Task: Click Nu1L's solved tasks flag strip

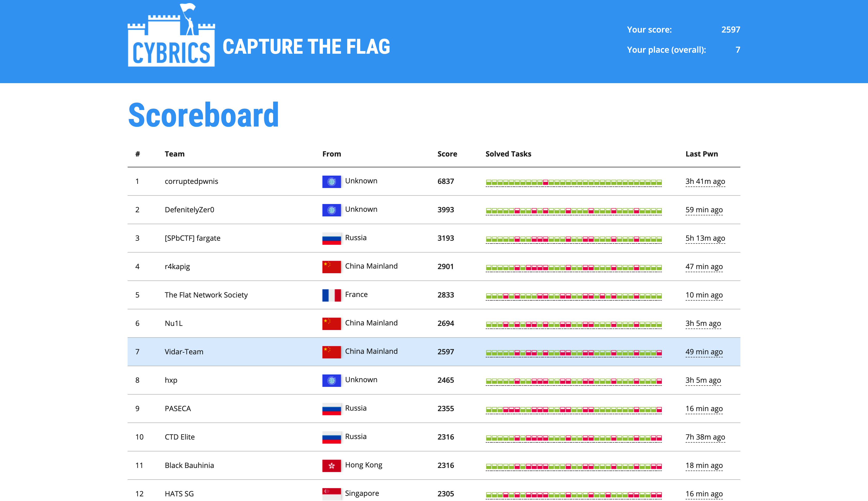Action: click(574, 324)
